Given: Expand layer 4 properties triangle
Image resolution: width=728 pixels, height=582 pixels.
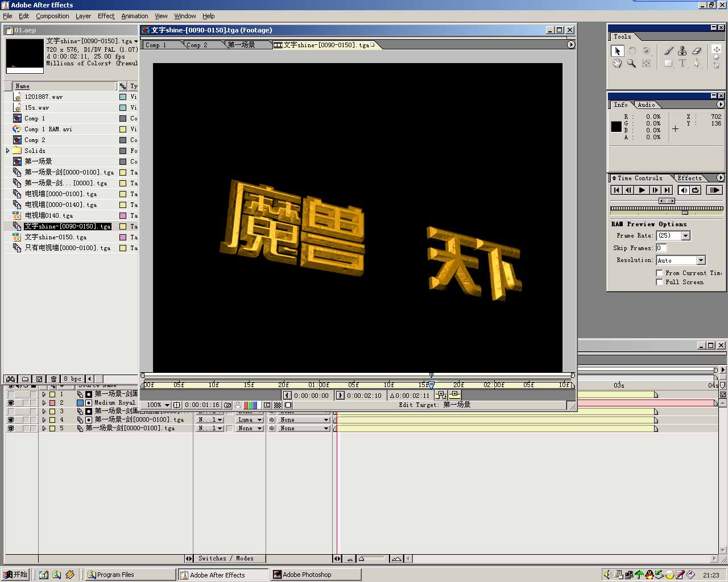Looking at the screenshot, I should point(44,419).
